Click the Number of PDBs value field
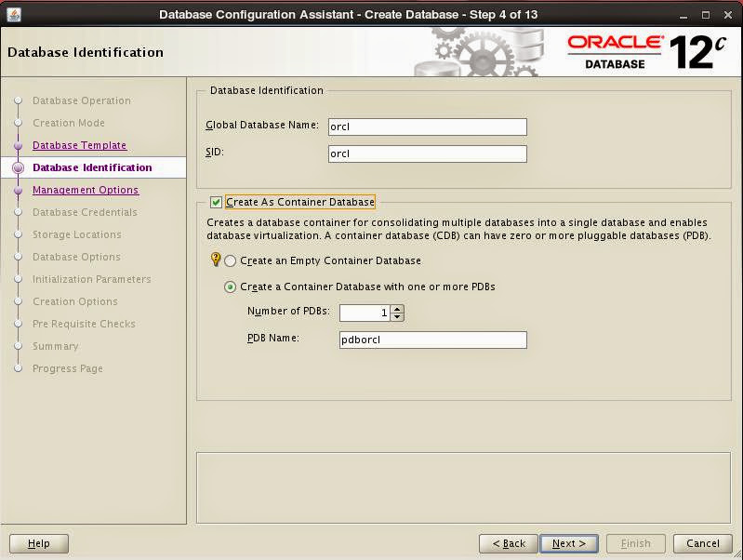This screenshot has width=743, height=560. click(x=365, y=313)
